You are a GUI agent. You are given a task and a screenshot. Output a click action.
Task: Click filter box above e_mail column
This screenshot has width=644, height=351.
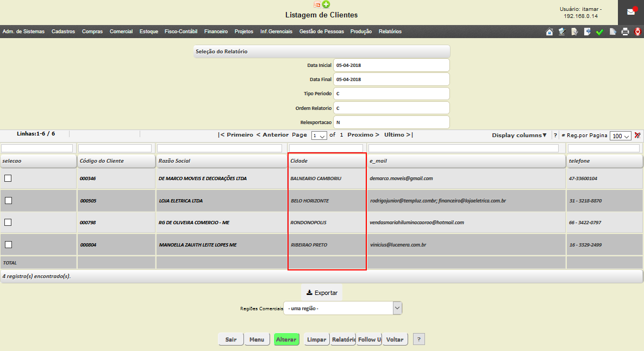pyautogui.click(x=463, y=148)
